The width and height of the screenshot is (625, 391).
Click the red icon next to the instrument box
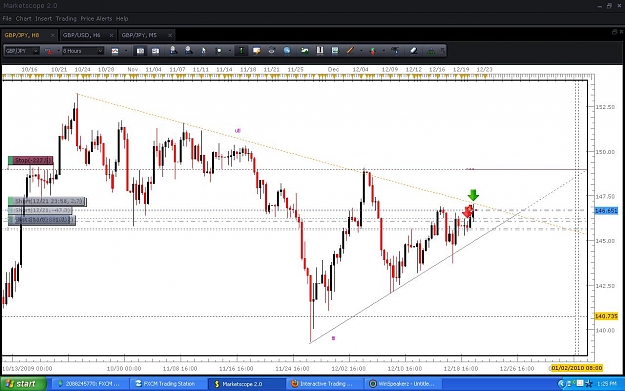click(48, 51)
